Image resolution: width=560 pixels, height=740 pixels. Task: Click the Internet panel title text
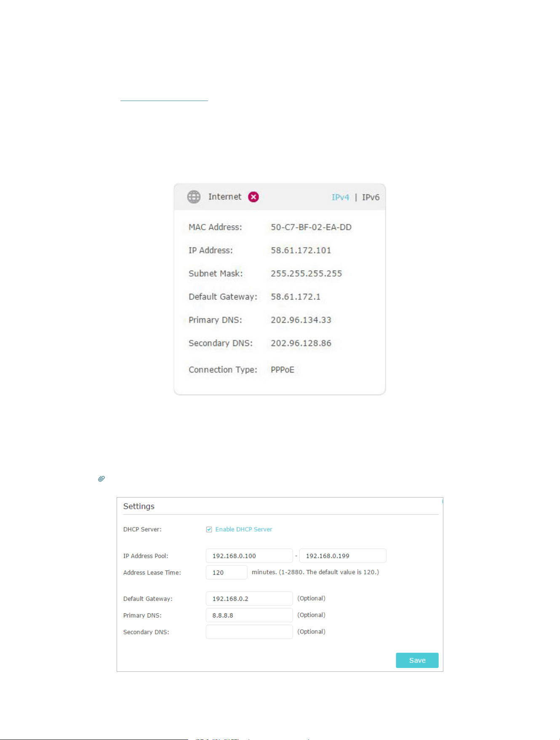pyautogui.click(x=225, y=197)
